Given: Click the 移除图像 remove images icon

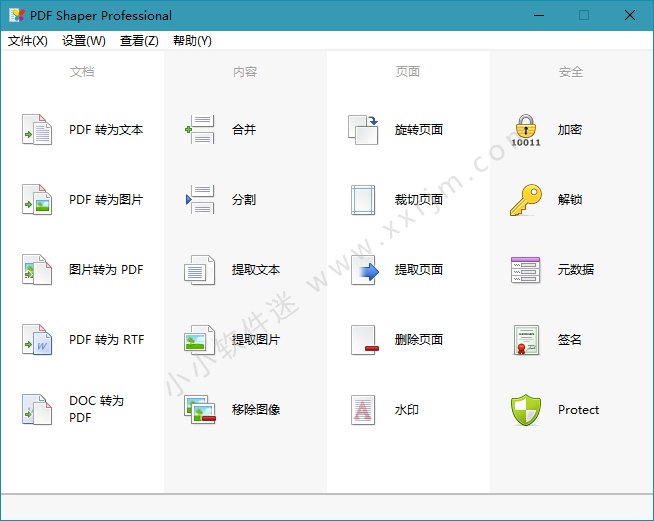Looking at the screenshot, I should pyautogui.click(x=200, y=410).
